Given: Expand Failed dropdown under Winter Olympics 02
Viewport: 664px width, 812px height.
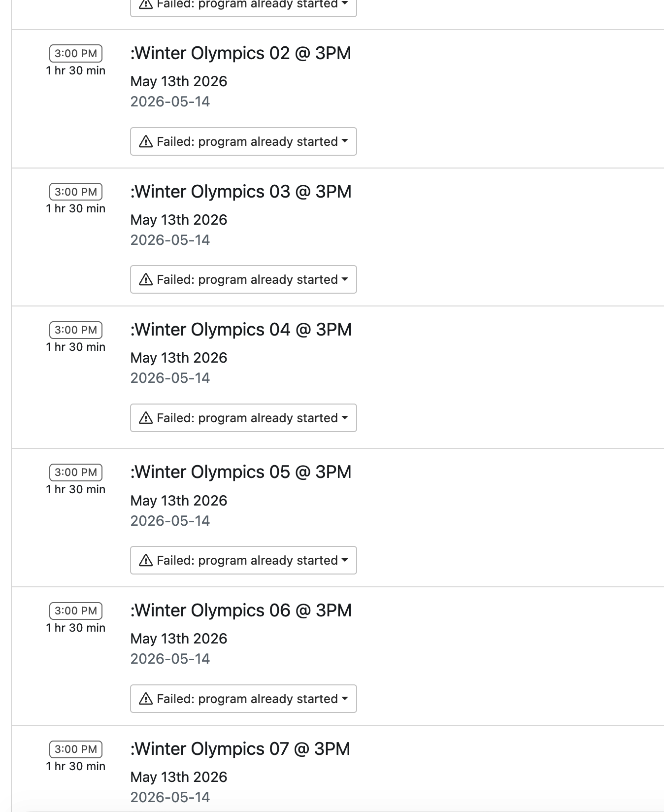Looking at the screenshot, I should [x=243, y=141].
